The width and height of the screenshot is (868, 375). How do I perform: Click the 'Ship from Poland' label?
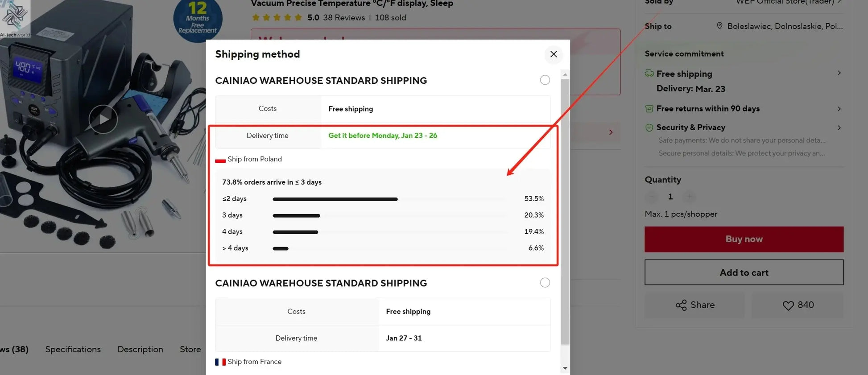coord(255,159)
